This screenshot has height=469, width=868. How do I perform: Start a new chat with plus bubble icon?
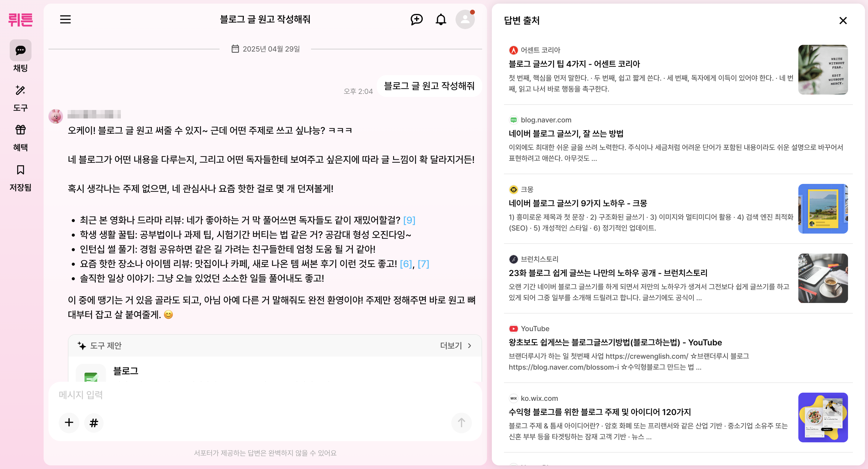point(416,19)
